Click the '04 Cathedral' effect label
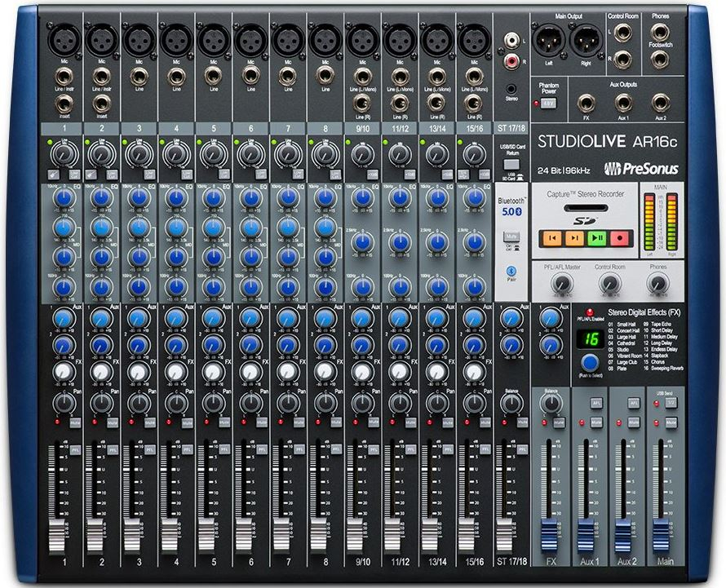This screenshot has width=726, height=588. (x=622, y=343)
